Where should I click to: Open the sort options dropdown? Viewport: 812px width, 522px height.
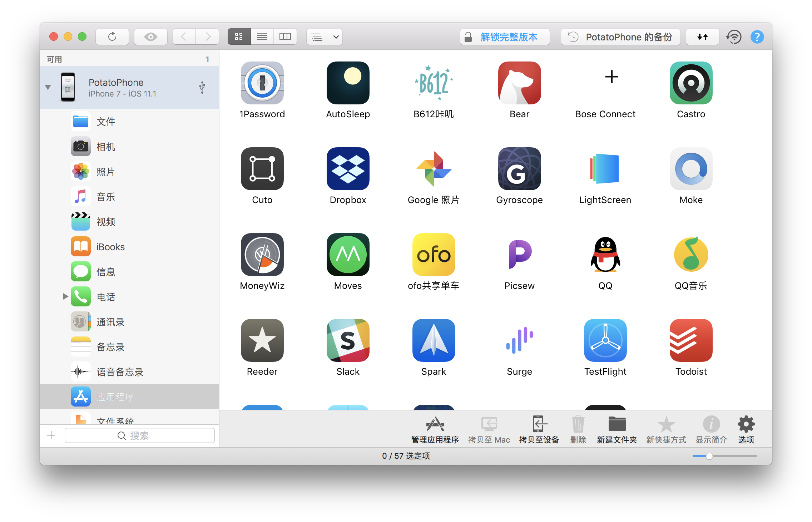tap(325, 36)
